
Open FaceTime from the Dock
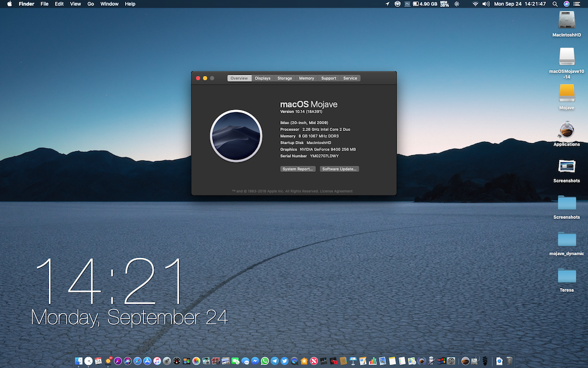click(235, 361)
